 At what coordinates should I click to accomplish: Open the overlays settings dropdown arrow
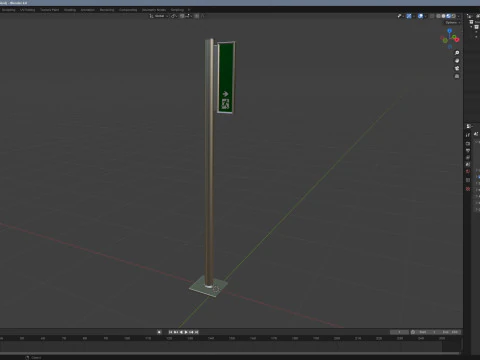pos(426,16)
